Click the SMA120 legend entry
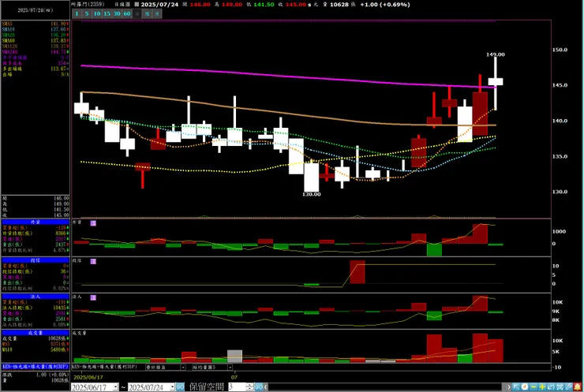Viewport: 584px width, 392px height. point(36,47)
